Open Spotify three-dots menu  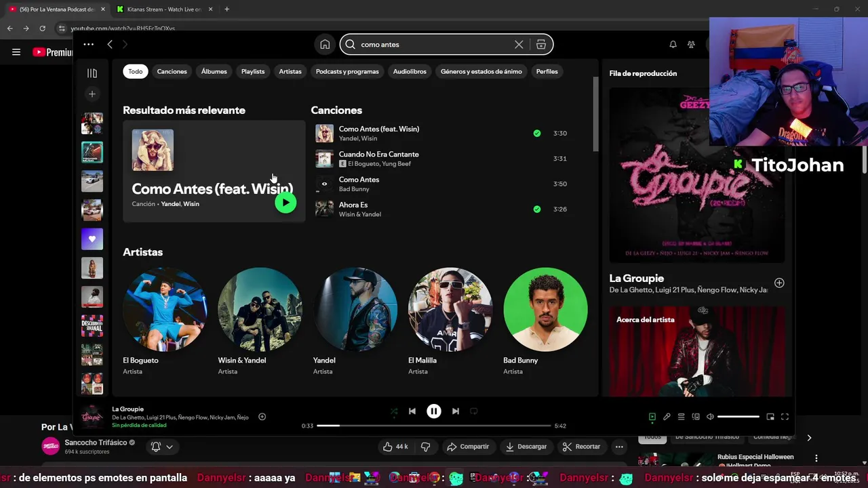88,44
